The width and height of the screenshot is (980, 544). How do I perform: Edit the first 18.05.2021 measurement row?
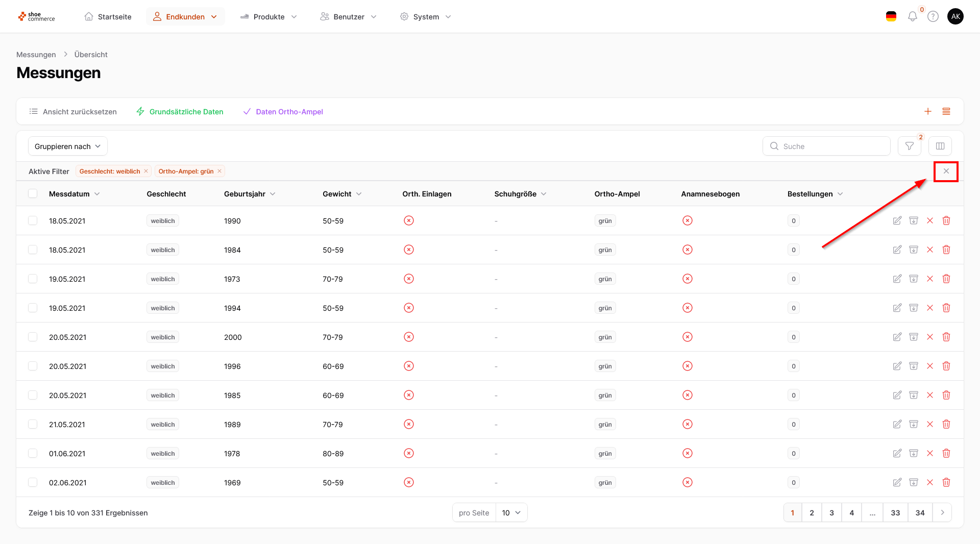[x=897, y=221]
